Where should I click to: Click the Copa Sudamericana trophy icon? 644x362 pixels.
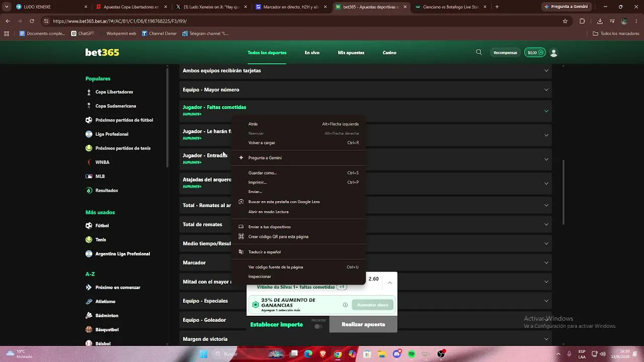pos(89,106)
